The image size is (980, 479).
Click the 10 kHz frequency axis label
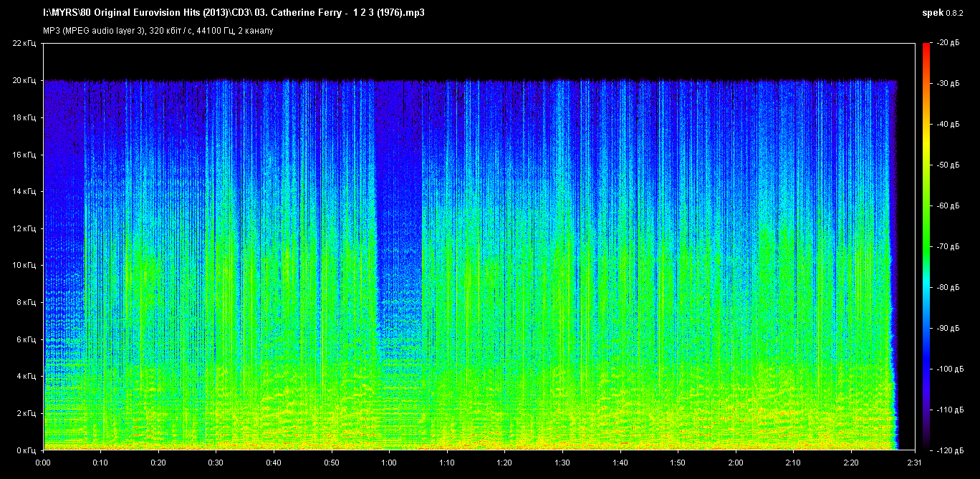click(24, 266)
